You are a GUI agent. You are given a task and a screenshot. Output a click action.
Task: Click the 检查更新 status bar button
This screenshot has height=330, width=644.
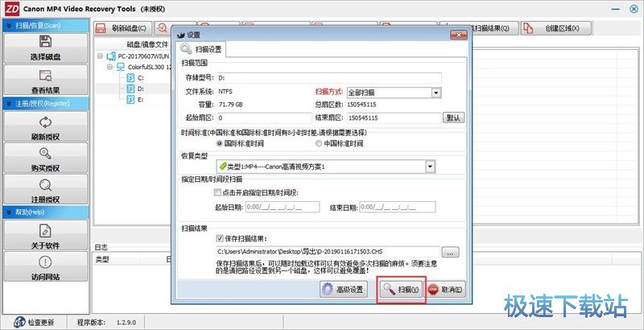(x=35, y=322)
